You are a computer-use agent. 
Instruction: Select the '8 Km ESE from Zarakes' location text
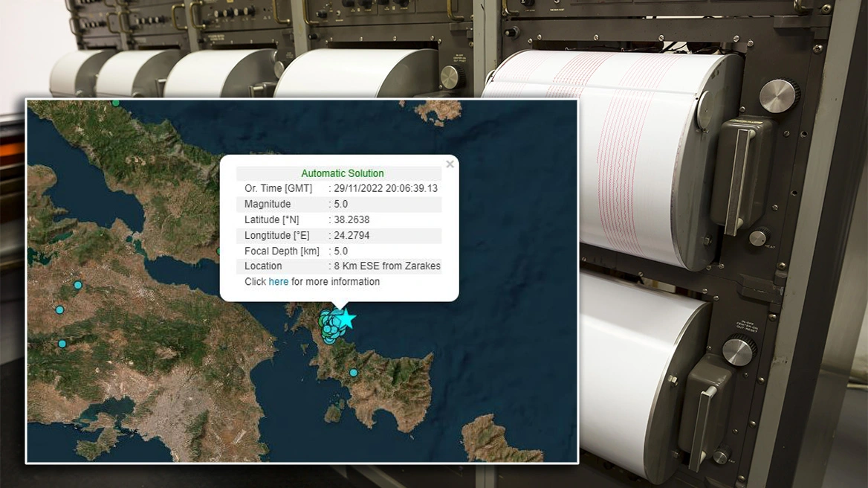tap(386, 266)
